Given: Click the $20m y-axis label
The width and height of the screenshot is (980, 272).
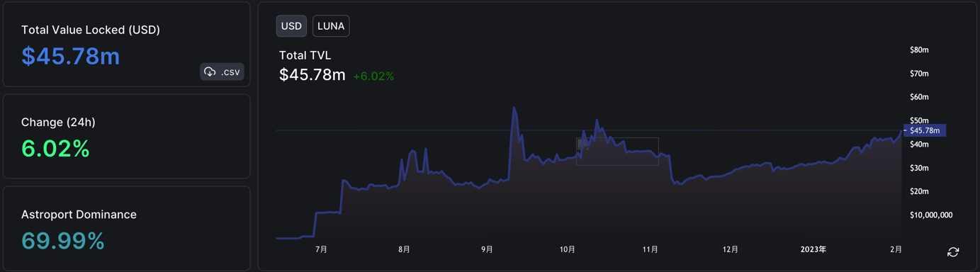Looking at the screenshot, I should click(x=919, y=191).
